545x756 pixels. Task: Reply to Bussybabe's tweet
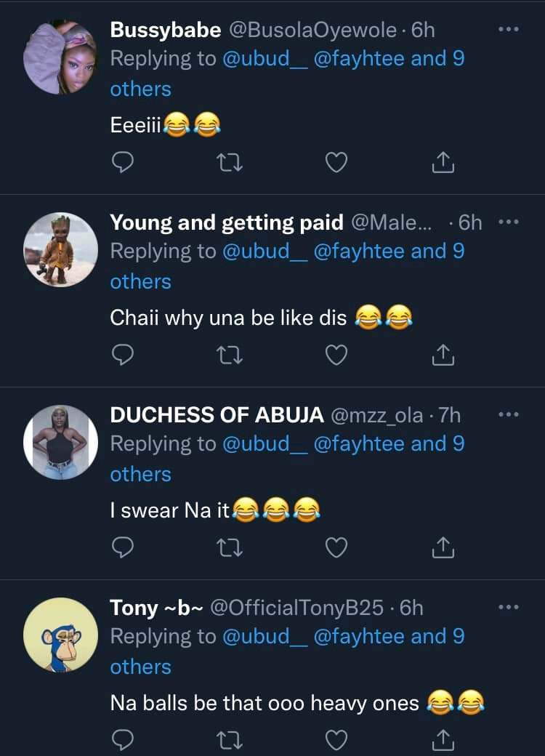[123, 163]
